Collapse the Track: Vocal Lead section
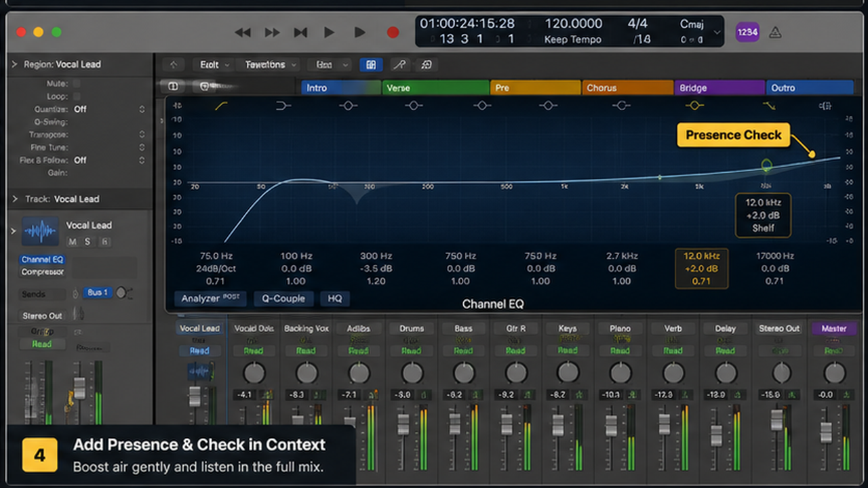Screen dimensions: 868x488 tap(14, 199)
